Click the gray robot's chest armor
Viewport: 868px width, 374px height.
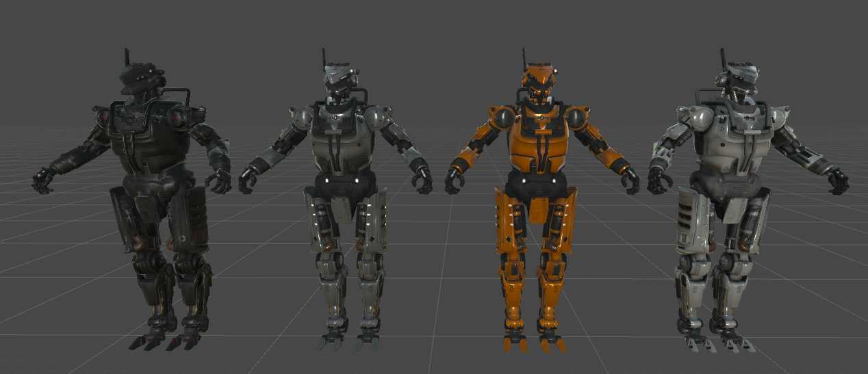point(342,142)
